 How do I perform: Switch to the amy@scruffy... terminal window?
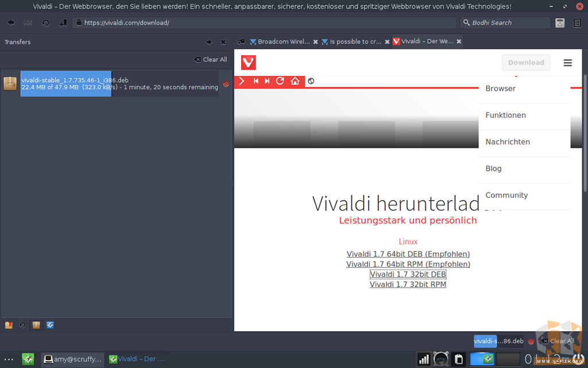[73, 359]
